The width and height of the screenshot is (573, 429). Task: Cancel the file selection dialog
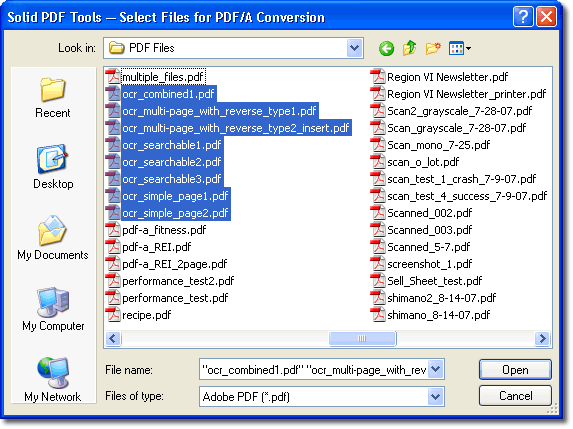(515, 396)
